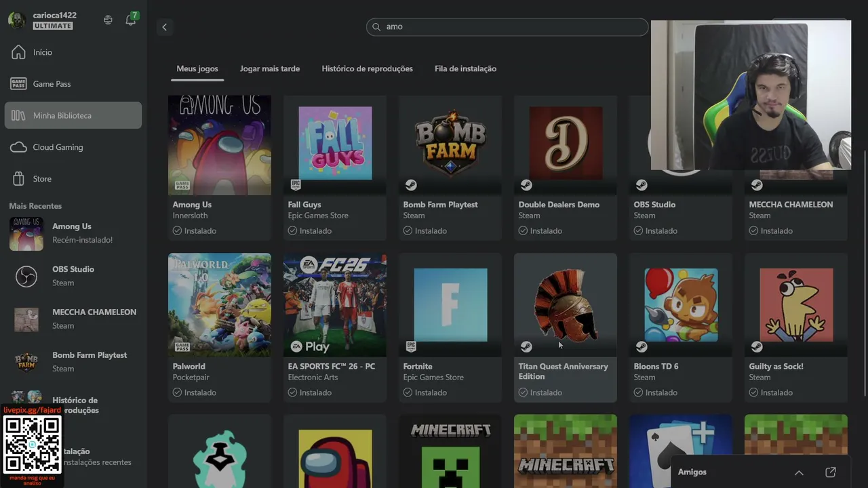Open the Bloons TD 6 cover art
Screen dimensions: 868x488
681,305
